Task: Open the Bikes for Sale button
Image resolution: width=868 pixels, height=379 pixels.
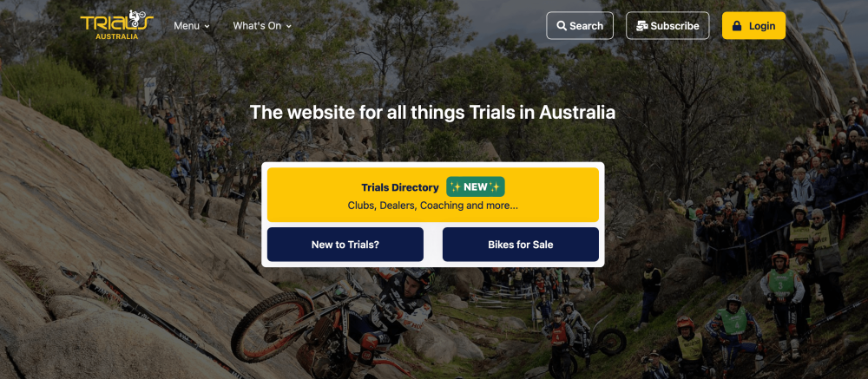Action: [x=520, y=244]
